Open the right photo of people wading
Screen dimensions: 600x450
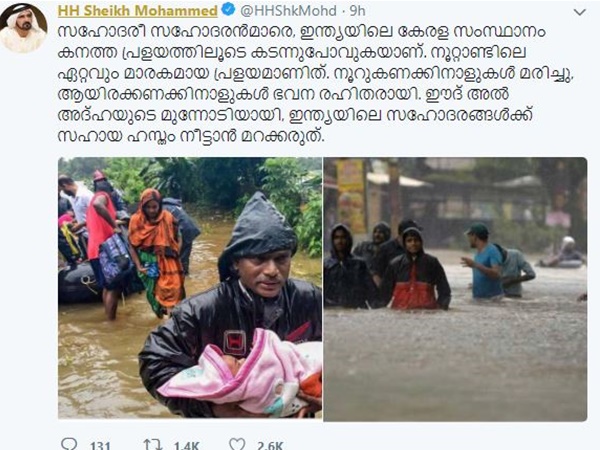click(455, 289)
